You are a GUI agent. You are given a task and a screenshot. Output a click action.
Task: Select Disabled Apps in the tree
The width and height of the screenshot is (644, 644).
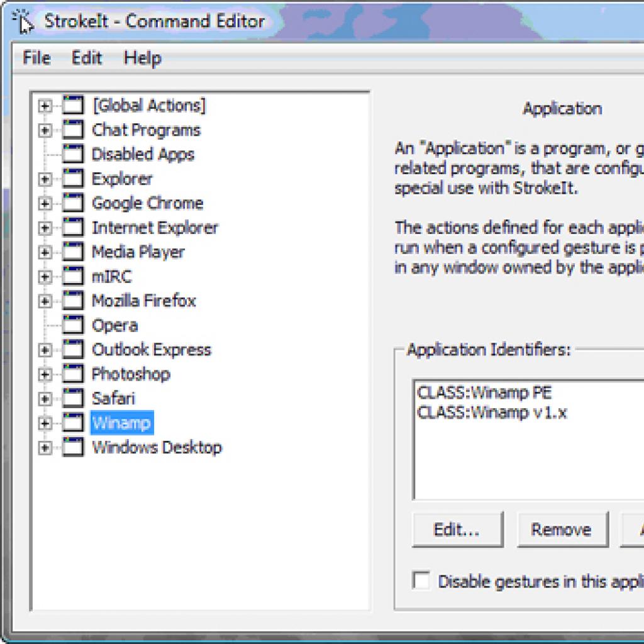[x=143, y=155]
